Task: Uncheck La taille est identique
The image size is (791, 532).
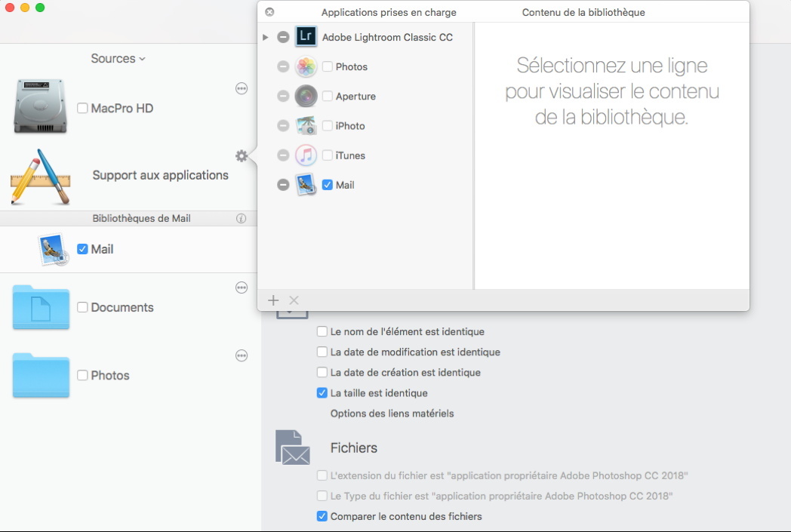Action: click(x=322, y=393)
